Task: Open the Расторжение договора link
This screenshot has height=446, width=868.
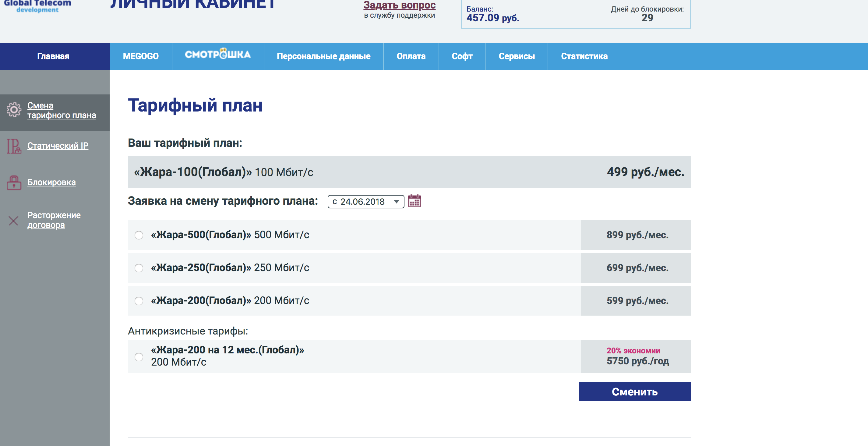Action: [54, 220]
